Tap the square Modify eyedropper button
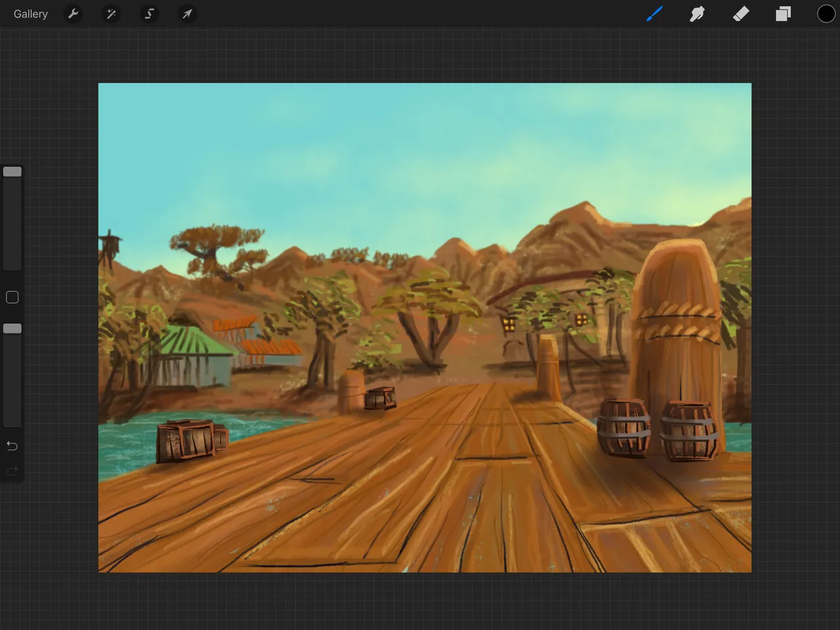 [x=12, y=297]
